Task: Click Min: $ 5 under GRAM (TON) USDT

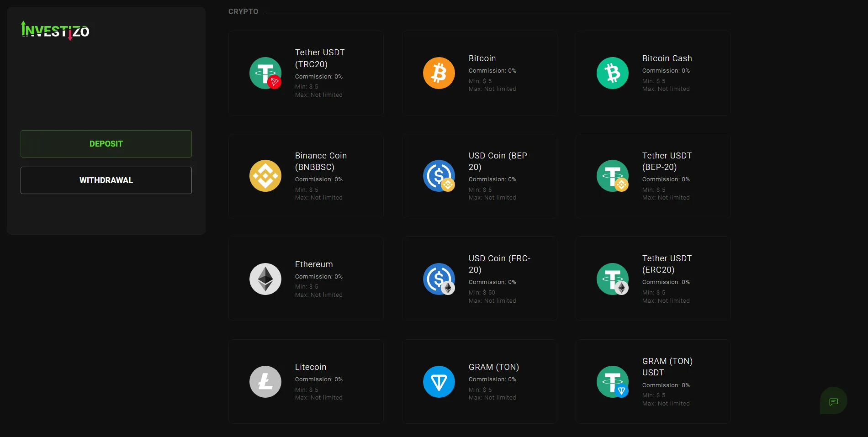Action: pyautogui.click(x=654, y=395)
